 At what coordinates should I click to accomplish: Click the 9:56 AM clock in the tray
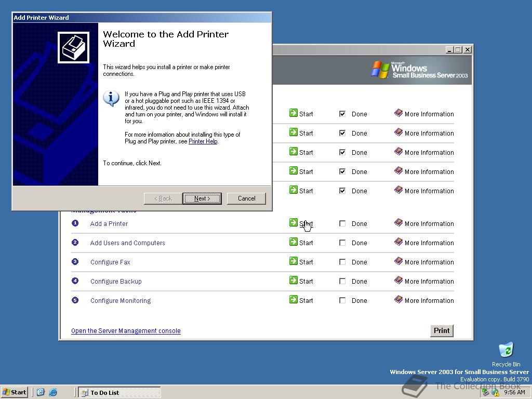pos(514,393)
